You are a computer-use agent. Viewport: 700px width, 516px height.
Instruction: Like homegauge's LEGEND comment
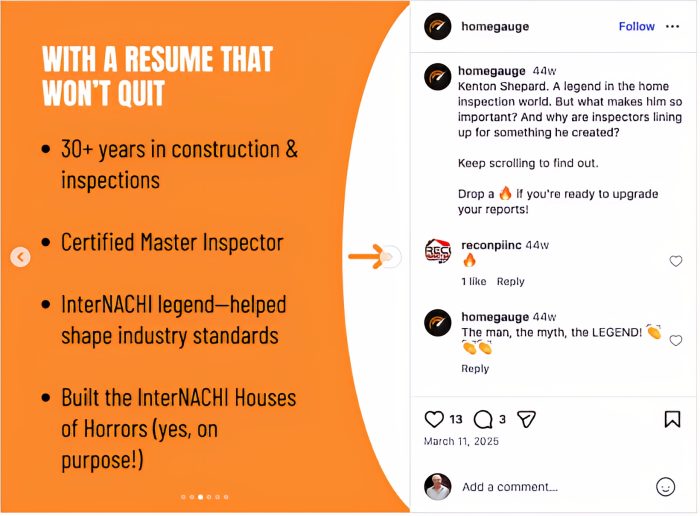675,341
